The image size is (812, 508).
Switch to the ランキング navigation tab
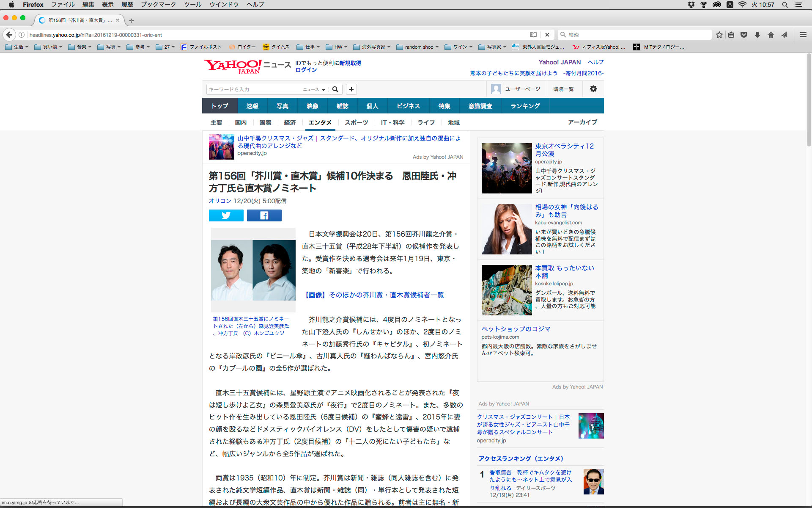point(525,106)
